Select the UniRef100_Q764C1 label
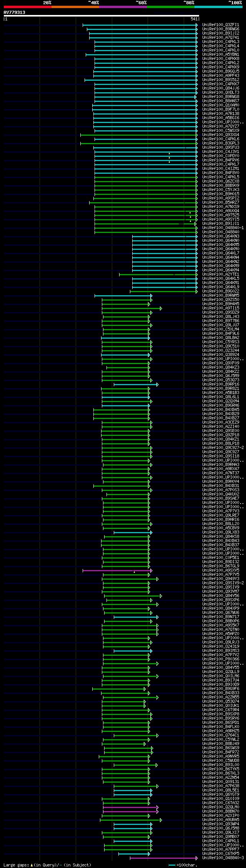 [221, 735]
